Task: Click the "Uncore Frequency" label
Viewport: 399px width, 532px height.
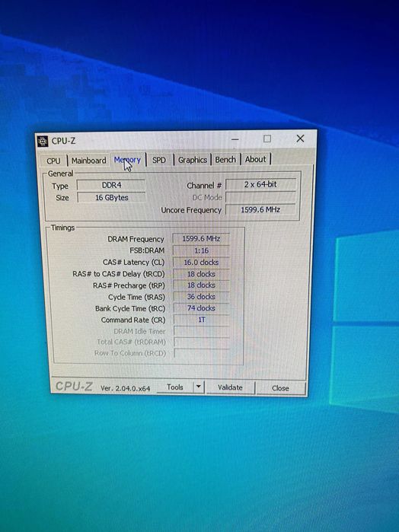Action: coord(191,210)
